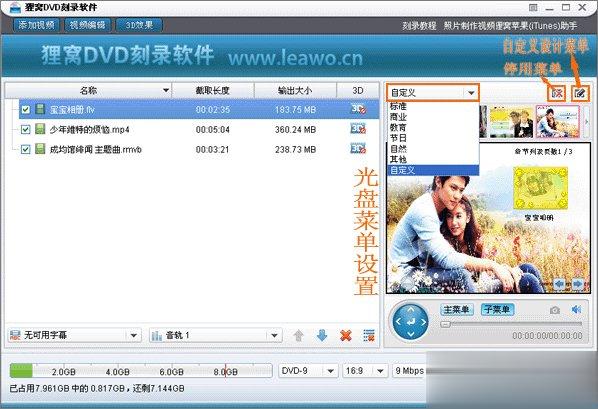Click the template strip next arrow
The image size is (598, 409).
click(x=586, y=122)
